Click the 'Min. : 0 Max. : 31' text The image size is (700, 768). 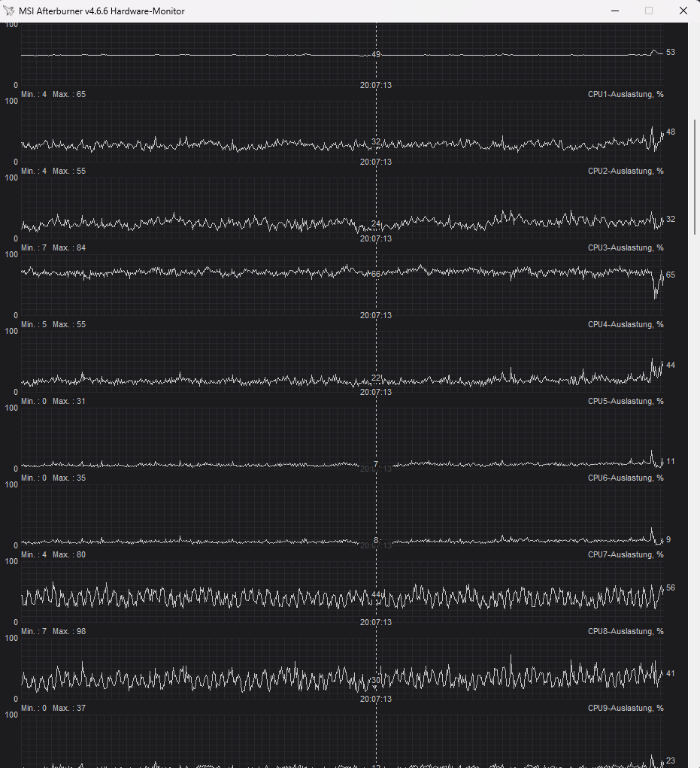click(53, 401)
